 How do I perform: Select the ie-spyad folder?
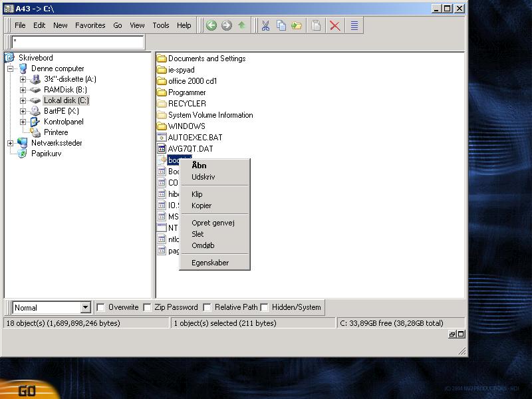click(182, 70)
